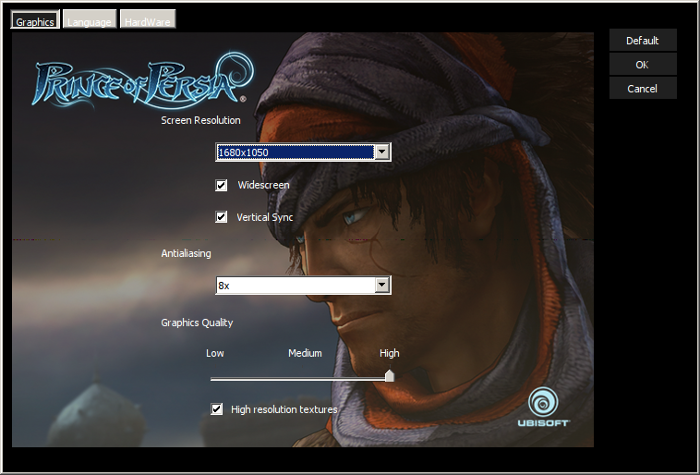This screenshot has height=475, width=700.
Task: Toggle the Widescreen checkbox
Action: [x=221, y=185]
